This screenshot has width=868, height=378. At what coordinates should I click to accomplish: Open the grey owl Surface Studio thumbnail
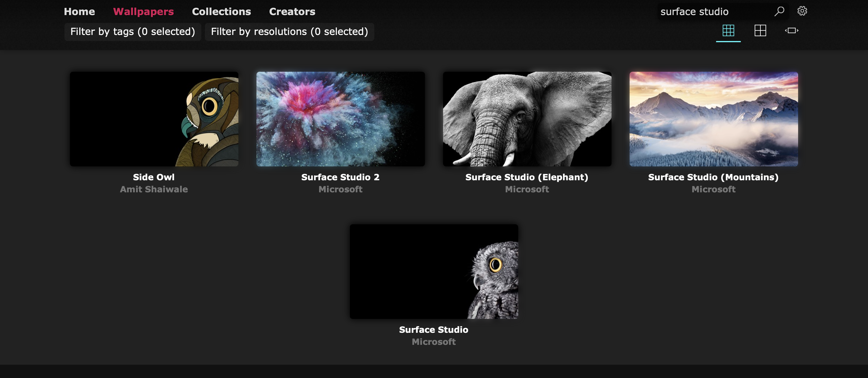(434, 272)
